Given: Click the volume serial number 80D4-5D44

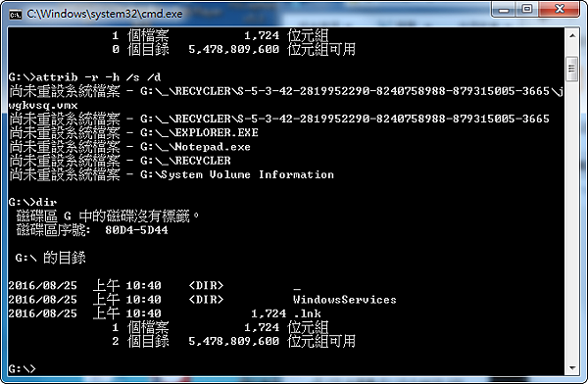Looking at the screenshot, I should (x=136, y=230).
